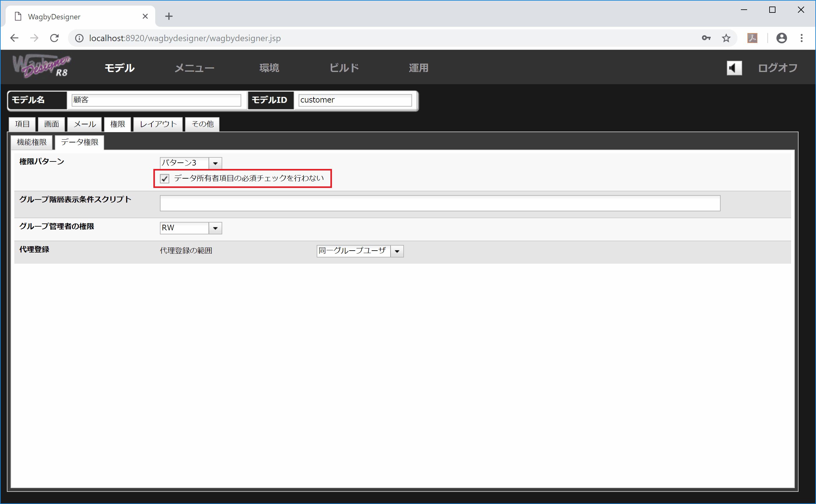Open a new browser tab
This screenshot has height=504, width=816.
[x=169, y=16]
